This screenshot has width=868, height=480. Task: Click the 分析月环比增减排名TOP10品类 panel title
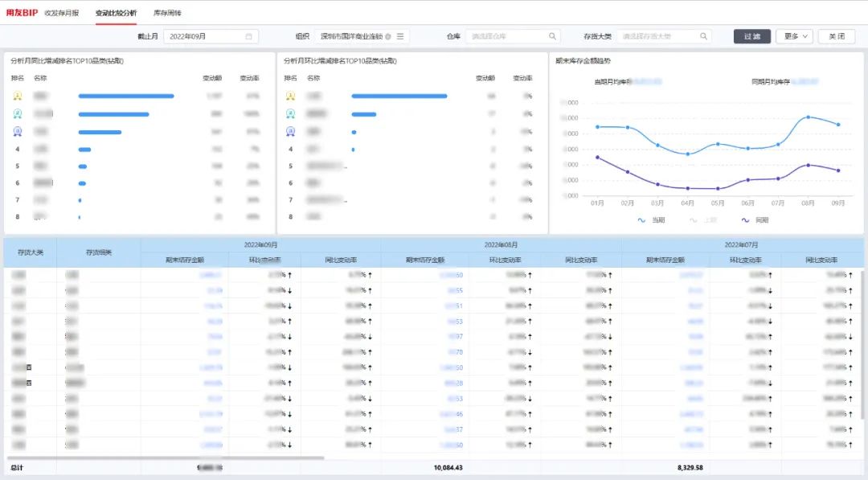pyautogui.click(x=340, y=61)
